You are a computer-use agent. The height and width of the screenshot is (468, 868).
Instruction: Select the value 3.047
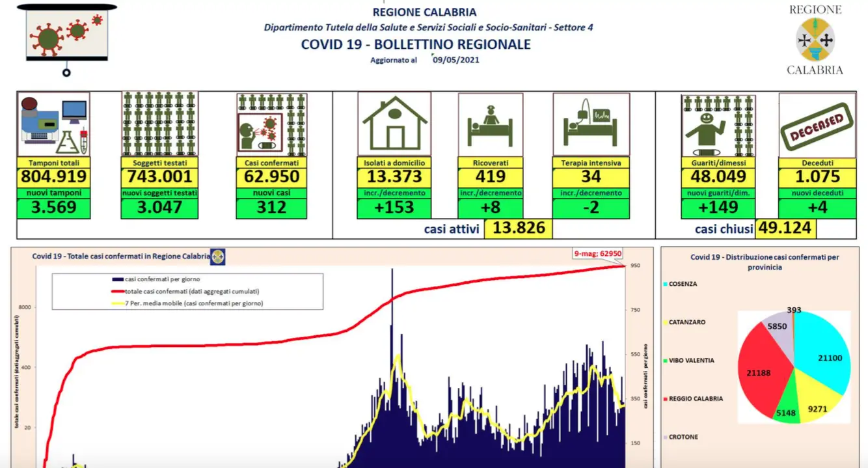pos(159,208)
